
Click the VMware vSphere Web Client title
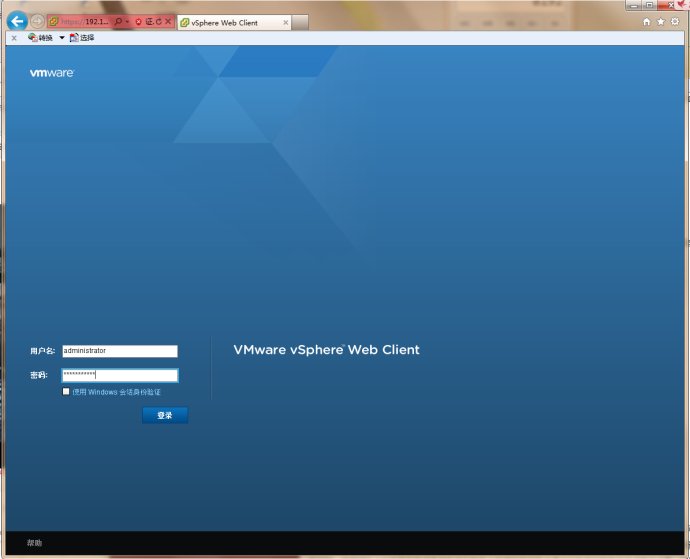tap(327, 350)
